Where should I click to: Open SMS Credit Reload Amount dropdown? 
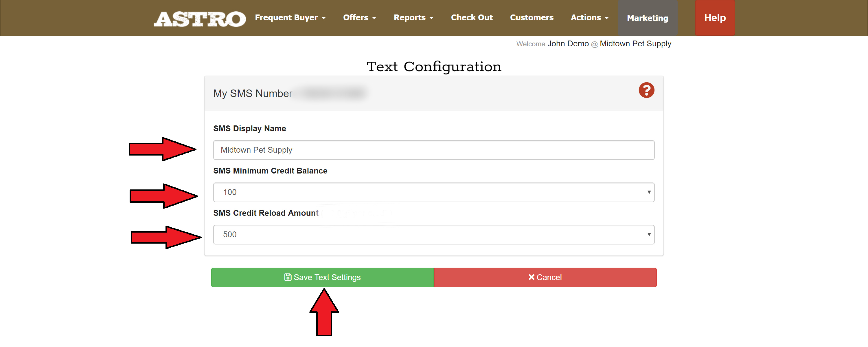coord(433,234)
